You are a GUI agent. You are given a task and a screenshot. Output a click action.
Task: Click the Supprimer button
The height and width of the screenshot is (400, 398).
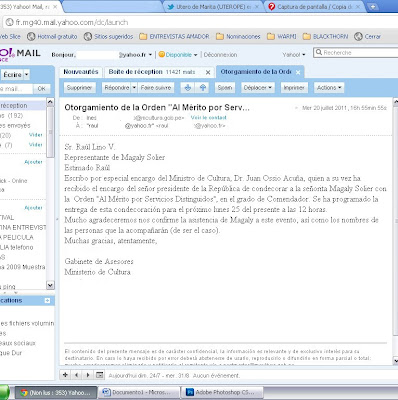[x=79, y=88]
